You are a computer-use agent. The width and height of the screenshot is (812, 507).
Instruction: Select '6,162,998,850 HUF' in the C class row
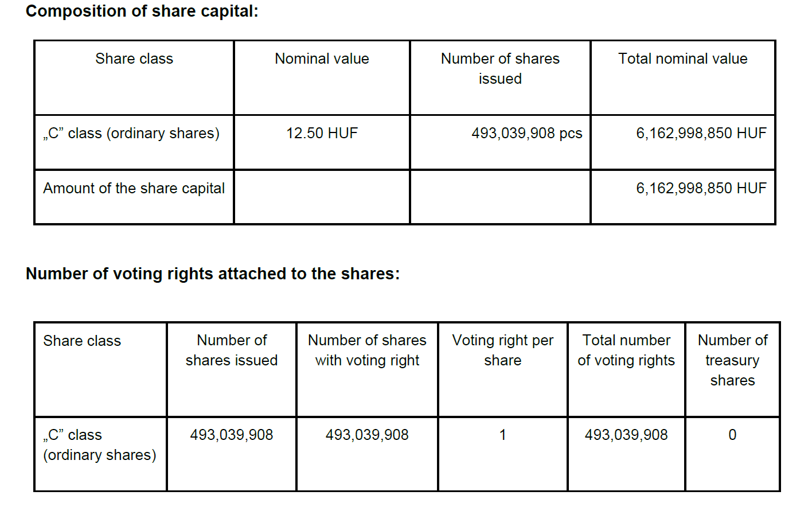point(701,134)
